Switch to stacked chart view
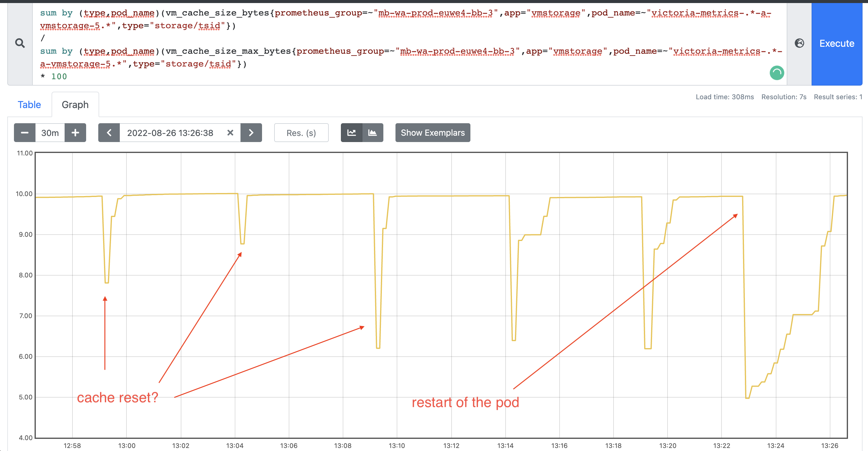This screenshot has width=868, height=451. tap(373, 133)
